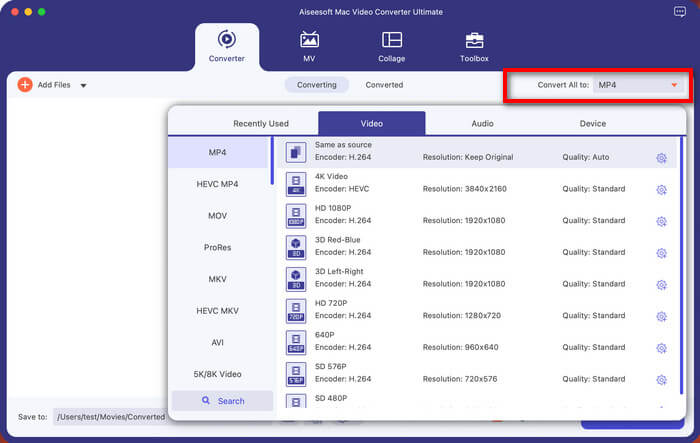Click 'Resolution: 1280x720' text
Screen dimensions: 700x443
pos(462,315)
